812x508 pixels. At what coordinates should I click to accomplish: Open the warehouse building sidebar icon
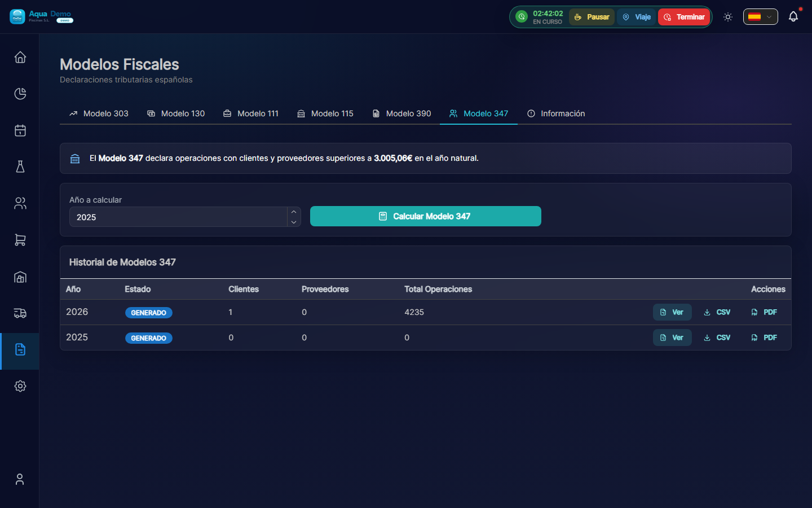click(x=20, y=277)
